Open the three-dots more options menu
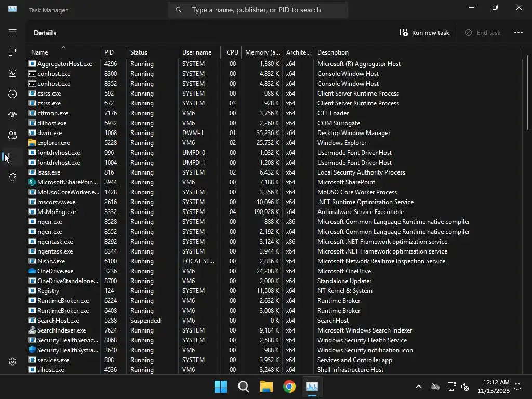 [x=518, y=33]
